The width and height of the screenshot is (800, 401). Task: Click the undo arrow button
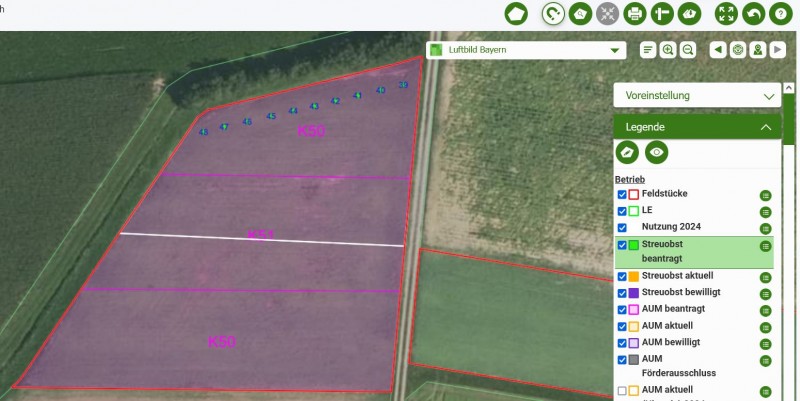click(753, 14)
